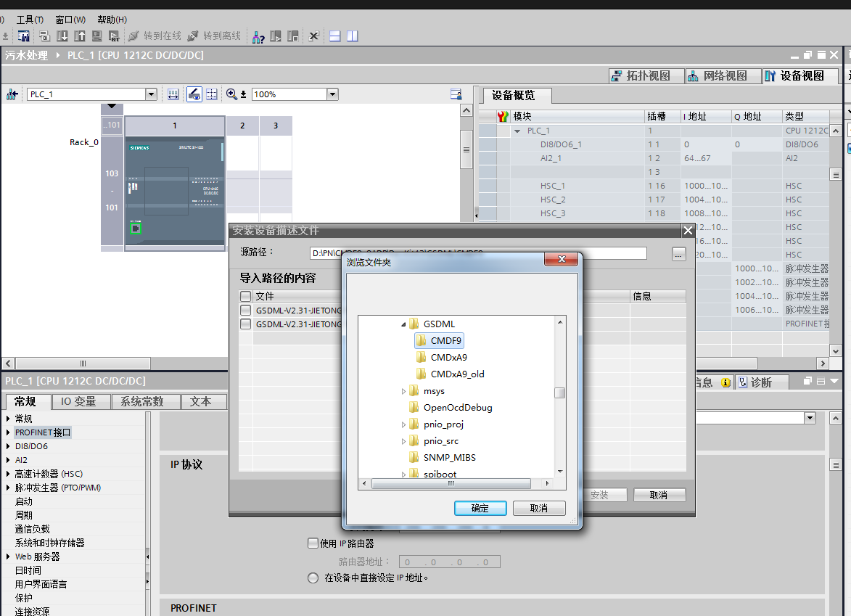The width and height of the screenshot is (851, 616).
Task: Click the upload from device toolbar icon
Action: (80, 36)
